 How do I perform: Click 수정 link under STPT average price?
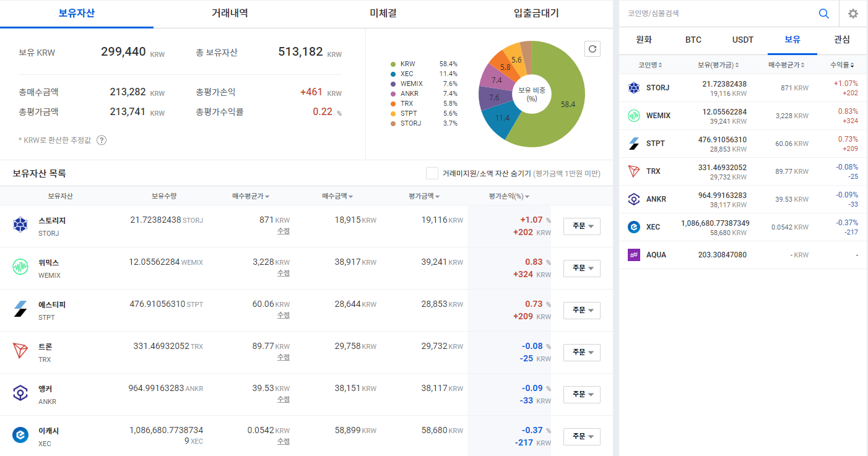pyautogui.click(x=283, y=315)
